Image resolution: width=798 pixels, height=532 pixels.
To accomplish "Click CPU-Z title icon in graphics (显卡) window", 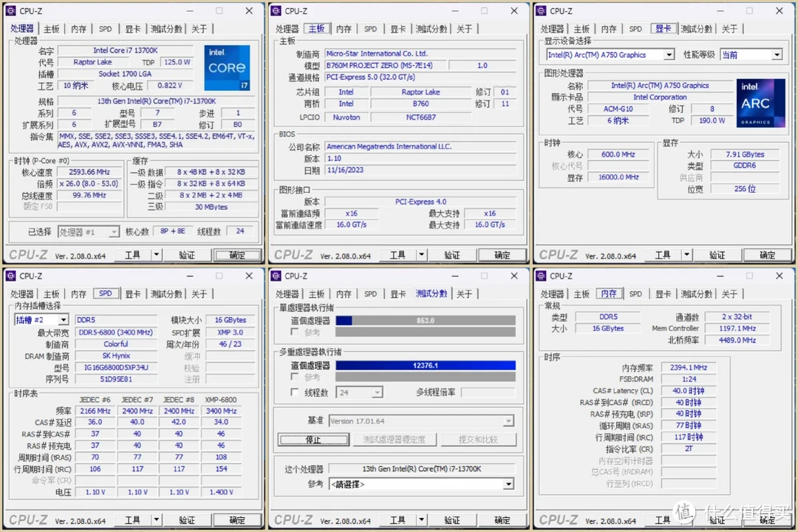I will point(541,10).
